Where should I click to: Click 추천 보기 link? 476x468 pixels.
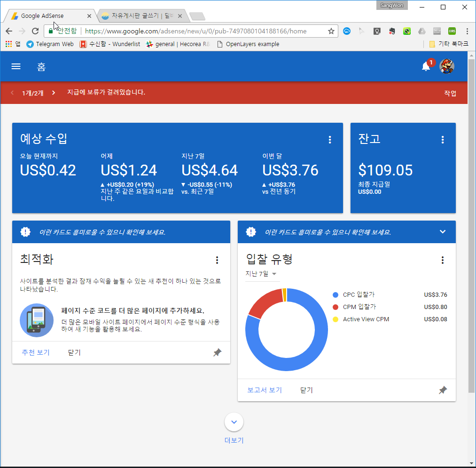36,352
